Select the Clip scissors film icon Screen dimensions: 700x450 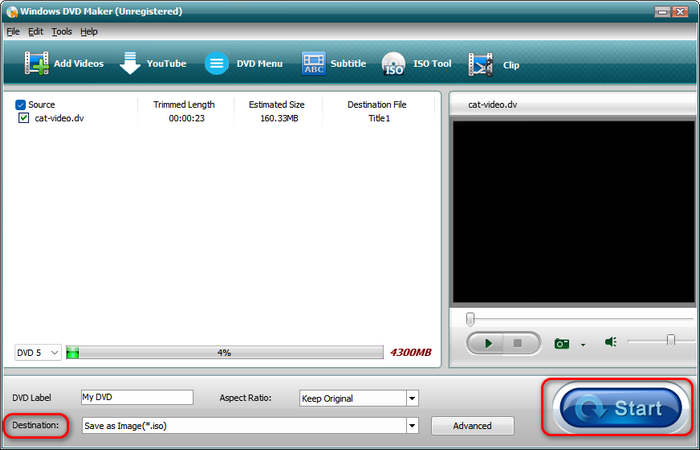[x=480, y=64]
